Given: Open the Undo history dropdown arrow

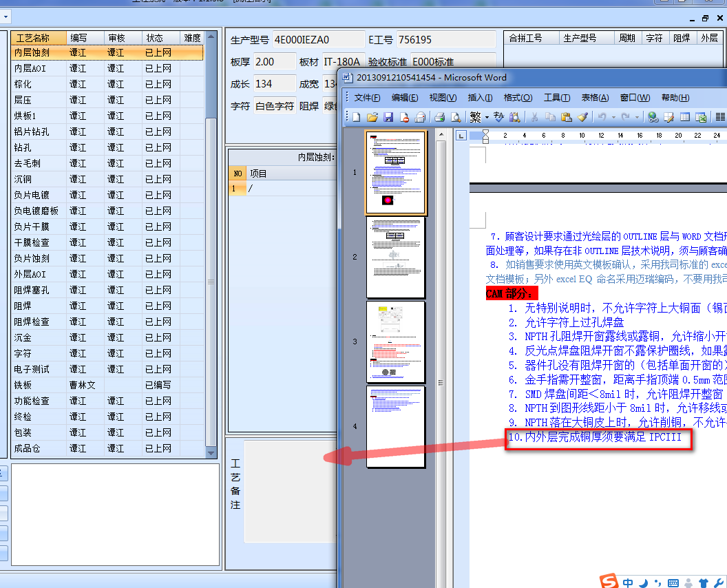Looking at the screenshot, I should click(613, 118).
